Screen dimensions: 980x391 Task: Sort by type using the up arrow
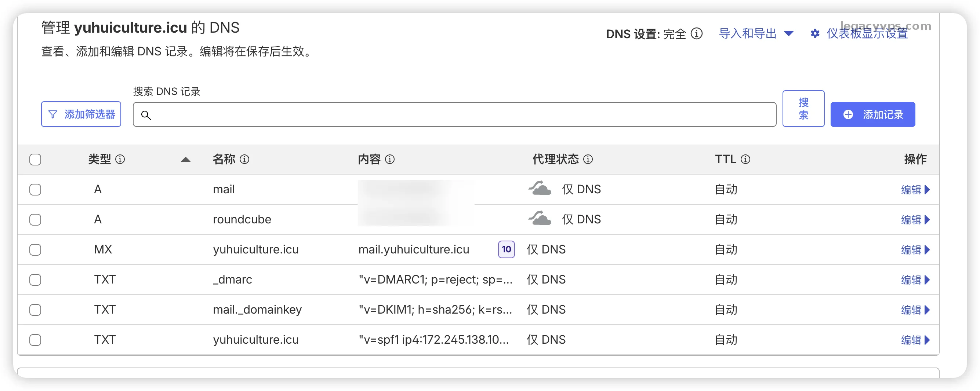[186, 160]
